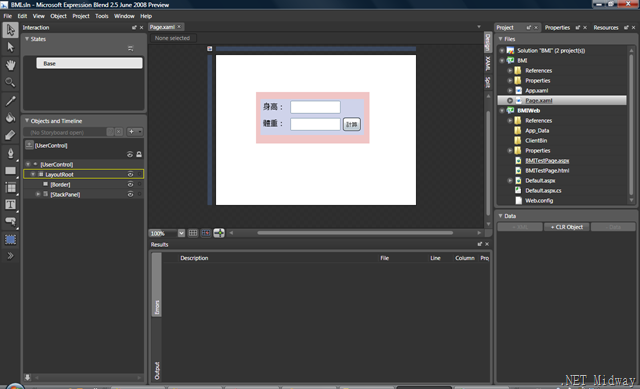
Task: Click the calculate button on the design canvas
Action: pos(351,124)
